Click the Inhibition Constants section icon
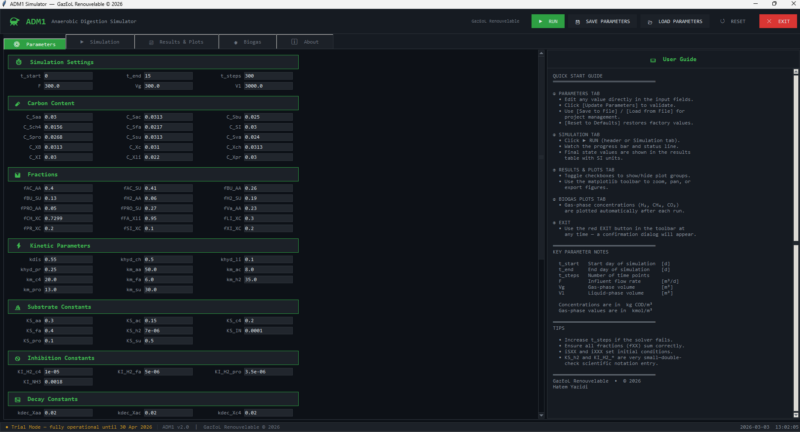800x432 pixels. pyautogui.click(x=19, y=356)
